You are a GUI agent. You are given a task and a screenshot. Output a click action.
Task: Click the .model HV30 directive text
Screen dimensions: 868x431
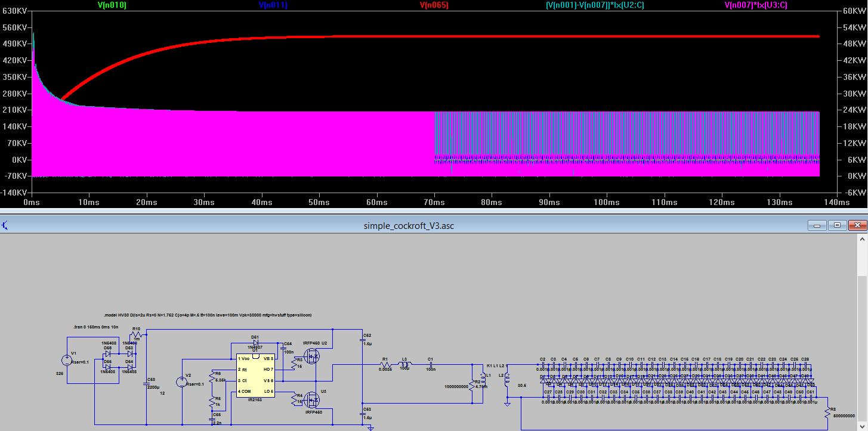tap(208, 314)
